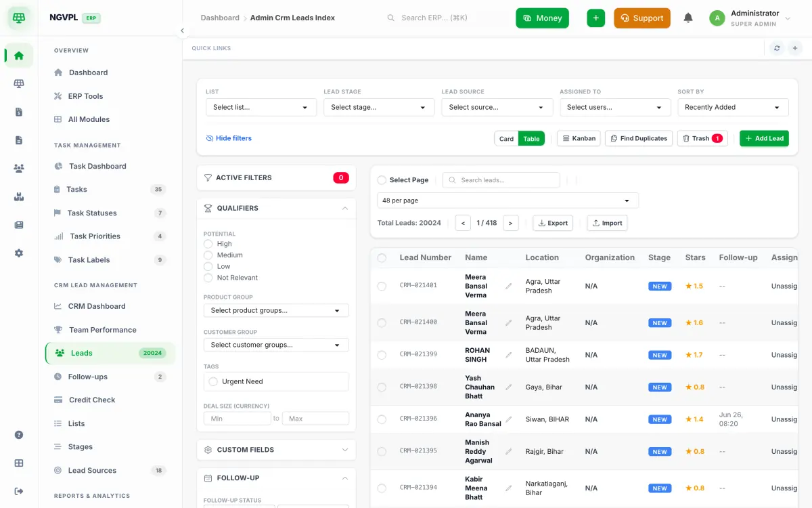The height and width of the screenshot is (508, 812).
Task: Select row checkbox for CRM-021395
Action: tap(382, 452)
